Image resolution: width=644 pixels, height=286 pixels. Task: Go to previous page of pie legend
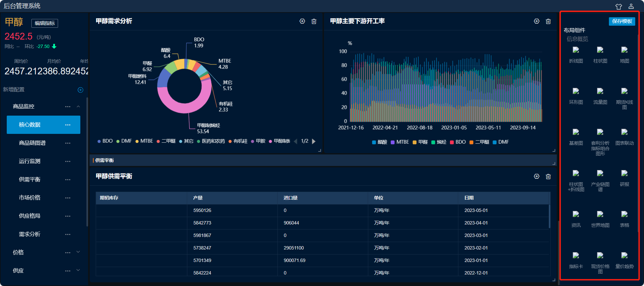click(296, 141)
